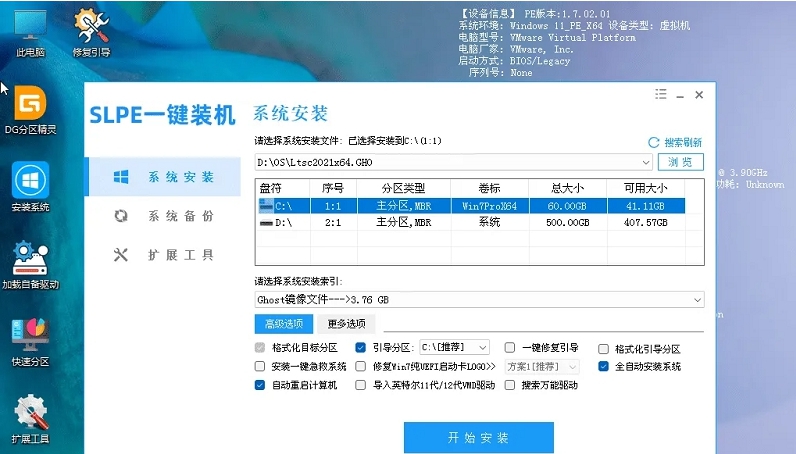Enable the 搜索万能驱动 checkbox
This screenshot has width=796, height=454.
(510, 385)
